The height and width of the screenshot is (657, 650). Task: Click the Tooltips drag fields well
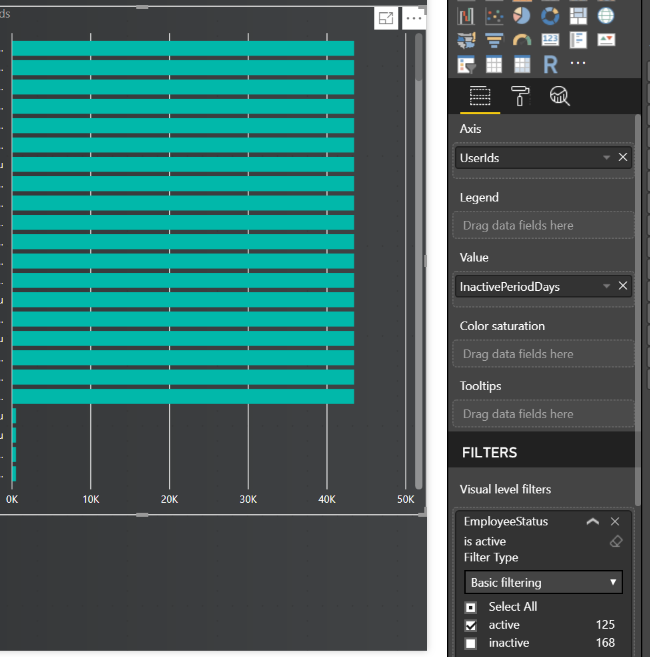pyautogui.click(x=544, y=414)
